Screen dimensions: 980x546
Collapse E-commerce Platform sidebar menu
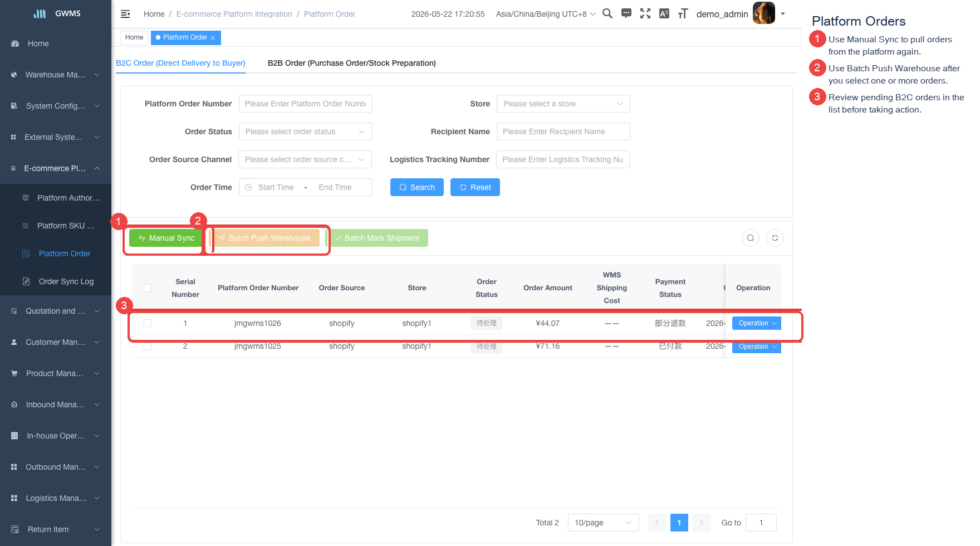tap(56, 168)
